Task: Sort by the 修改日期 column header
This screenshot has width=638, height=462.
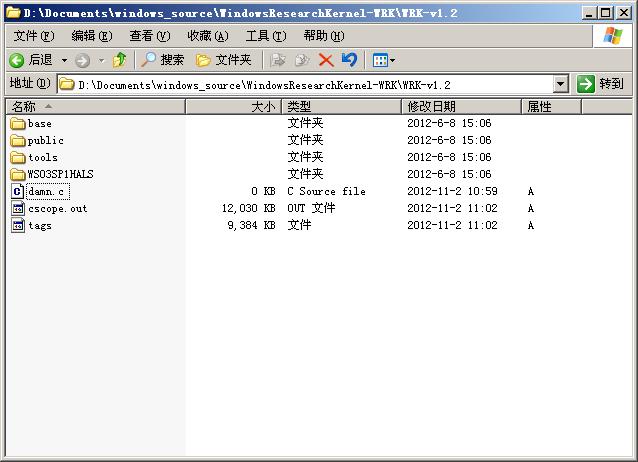Action: (461, 107)
